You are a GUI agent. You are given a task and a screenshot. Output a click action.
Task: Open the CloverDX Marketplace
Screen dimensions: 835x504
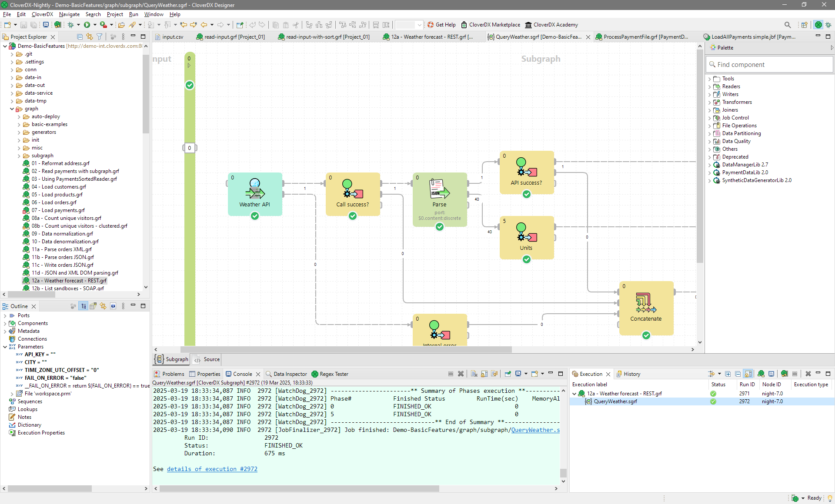(x=491, y=25)
